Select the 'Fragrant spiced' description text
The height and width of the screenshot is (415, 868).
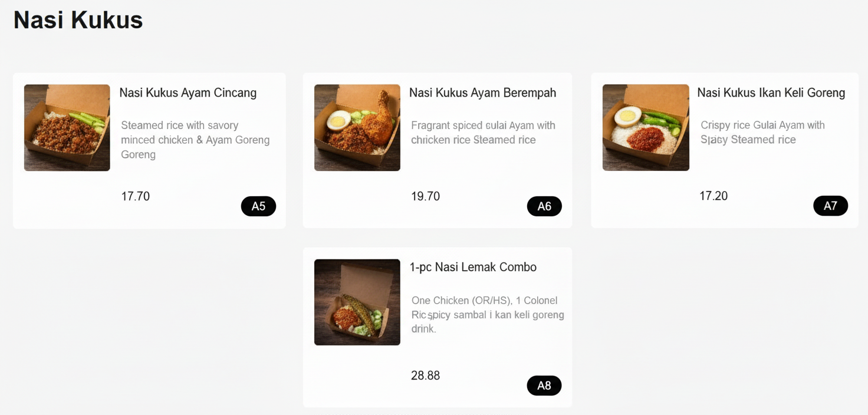[482, 133]
